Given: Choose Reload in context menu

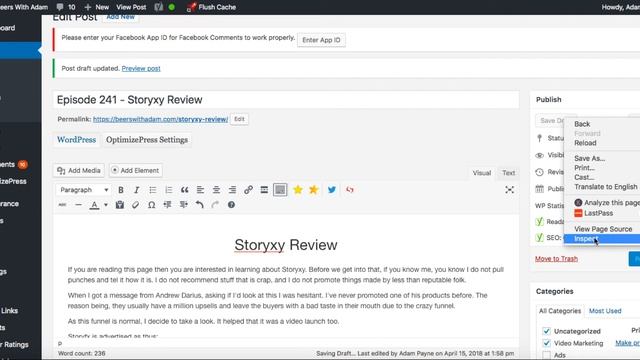Looking at the screenshot, I should tap(585, 143).
